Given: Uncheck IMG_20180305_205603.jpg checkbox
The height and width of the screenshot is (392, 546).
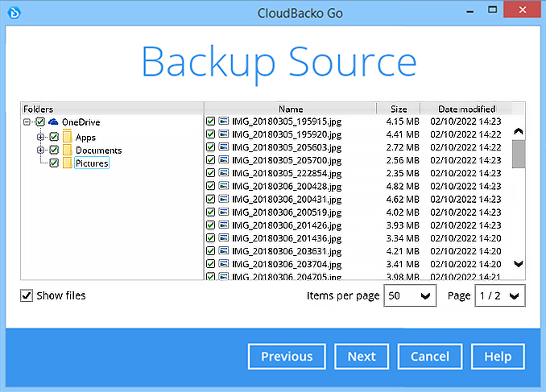Looking at the screenshot, I should coord(210,147).
